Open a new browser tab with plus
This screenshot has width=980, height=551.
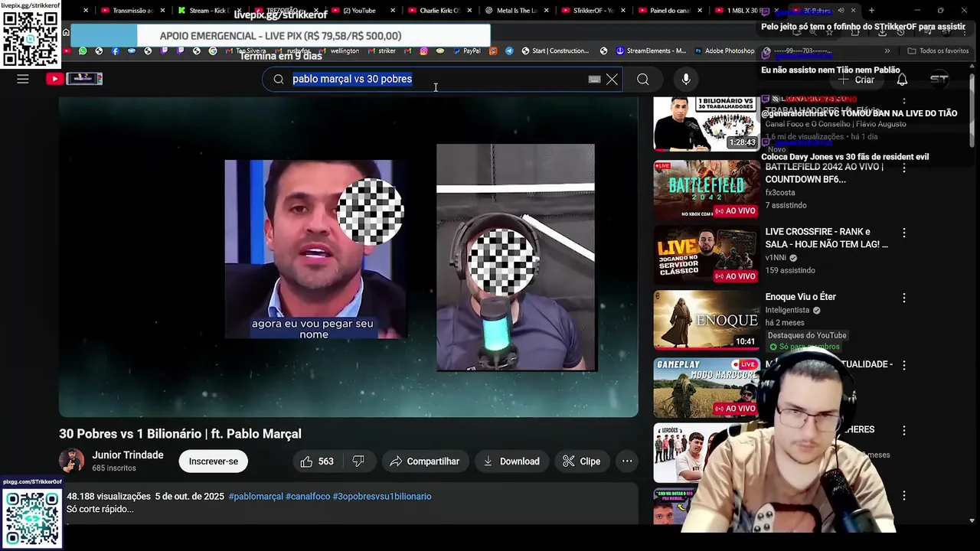[x=871, y=11]
